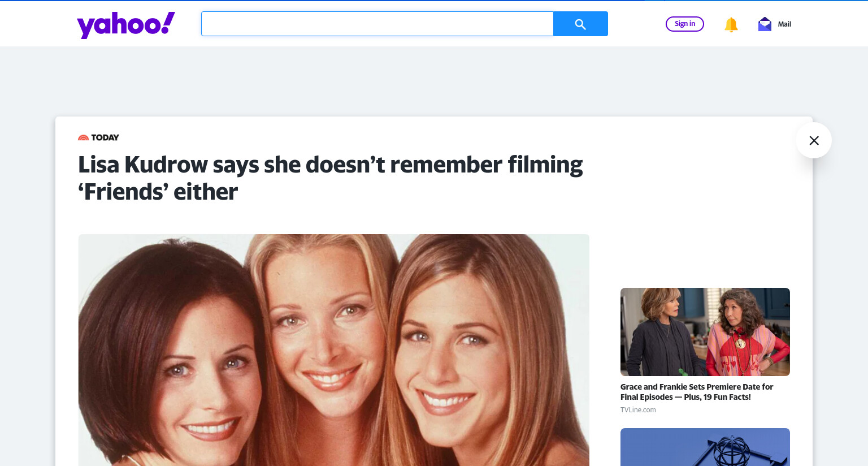
Task: Open the notifications bell
Action: [x=731, y=24]
